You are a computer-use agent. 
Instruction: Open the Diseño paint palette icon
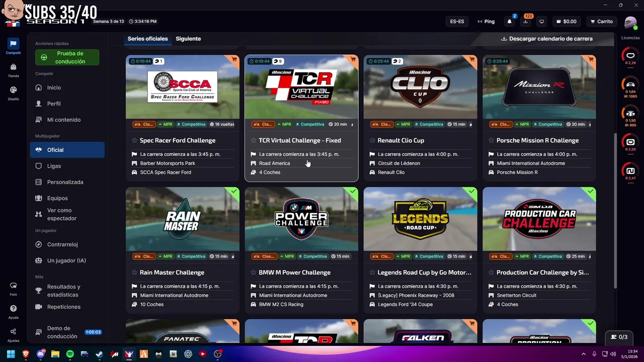(14, 90)
